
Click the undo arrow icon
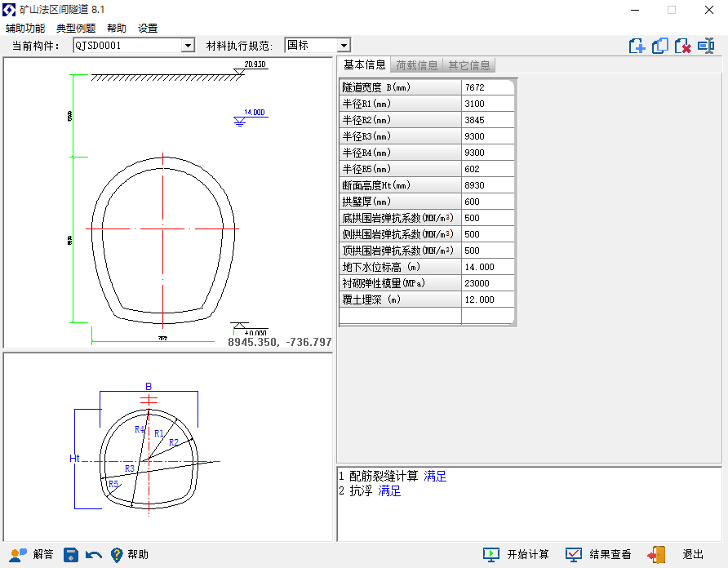[94, 555]
